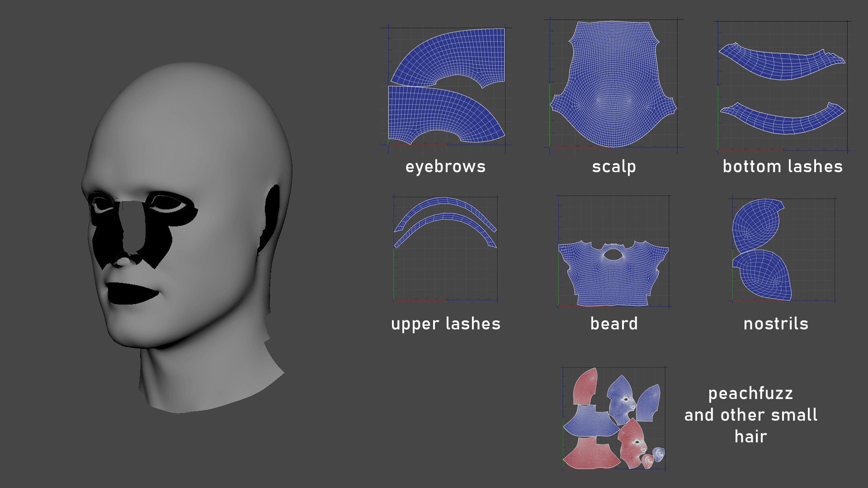Viewport: 868px width, 488px height.
Task: Click the 'bottom lashes' text label
Action: (x=783, y=167)
